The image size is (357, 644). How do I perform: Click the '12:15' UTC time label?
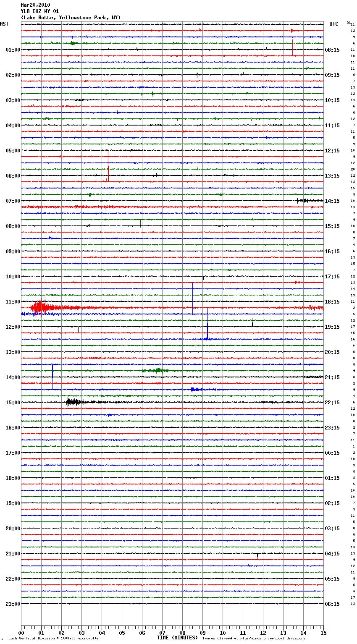coord(332,151)
